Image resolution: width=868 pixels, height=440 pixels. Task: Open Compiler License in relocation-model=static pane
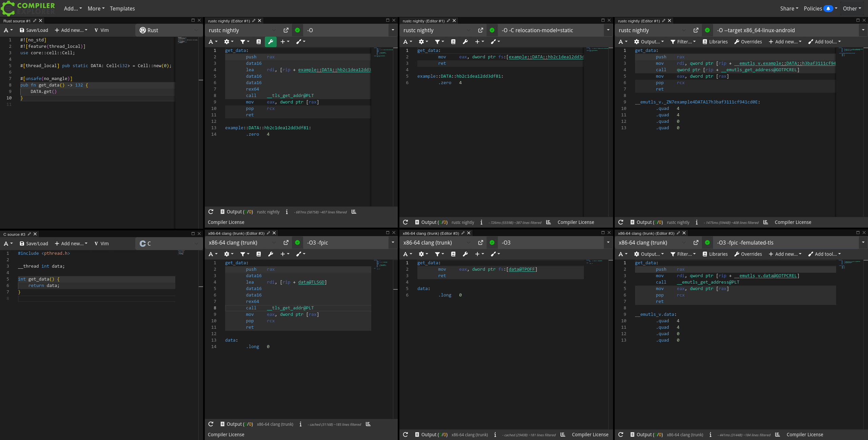coord(576,222)
